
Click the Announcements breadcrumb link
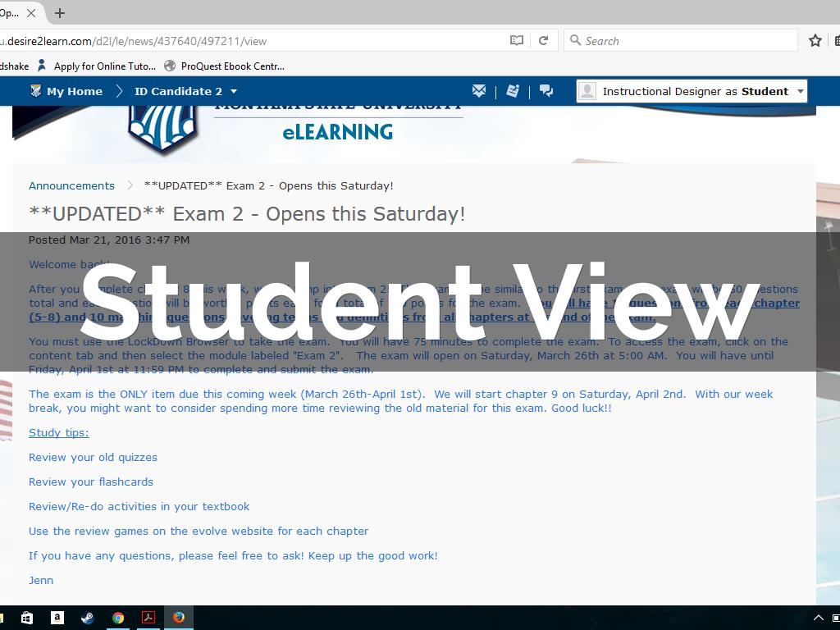71,185
